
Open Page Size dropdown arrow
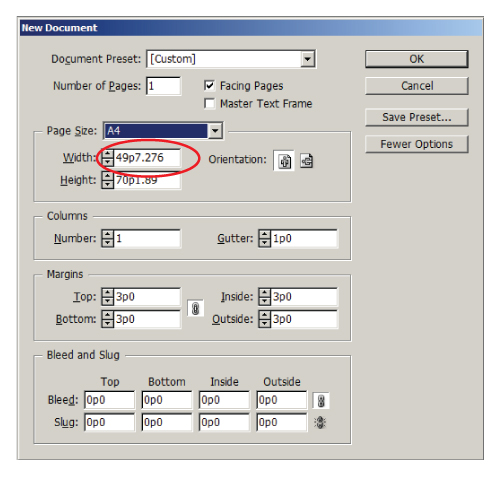(x=215, y=131)
